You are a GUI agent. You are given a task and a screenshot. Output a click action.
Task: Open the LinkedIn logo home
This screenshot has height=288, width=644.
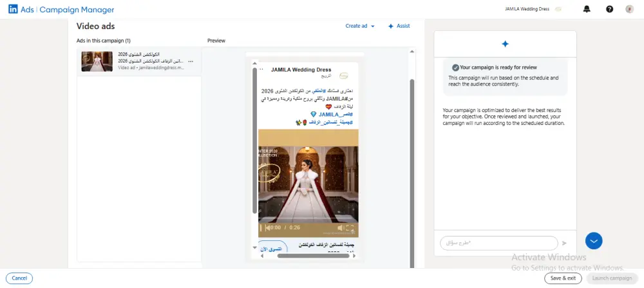[x=13, y=9]
